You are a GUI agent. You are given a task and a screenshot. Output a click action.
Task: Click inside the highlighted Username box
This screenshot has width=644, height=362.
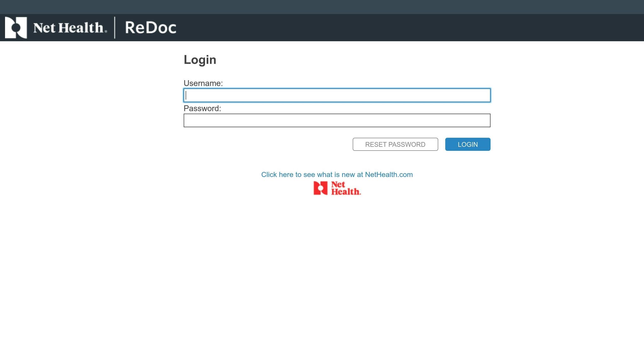click(x=336, y=96)
